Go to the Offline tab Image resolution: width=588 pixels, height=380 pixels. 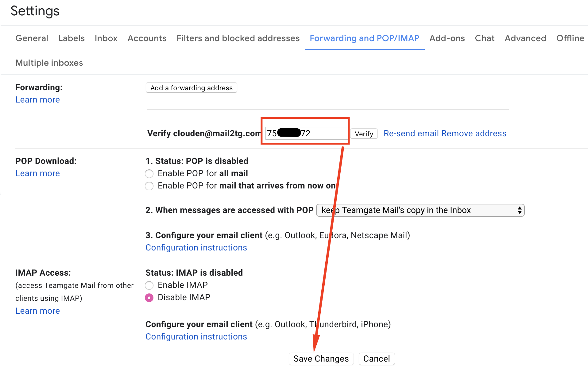[570, 38]
